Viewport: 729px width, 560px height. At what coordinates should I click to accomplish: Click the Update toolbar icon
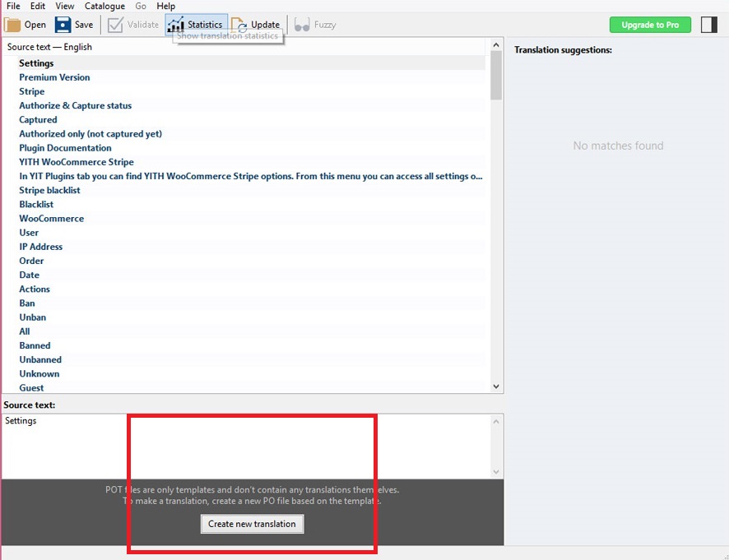tap(239, 25)
